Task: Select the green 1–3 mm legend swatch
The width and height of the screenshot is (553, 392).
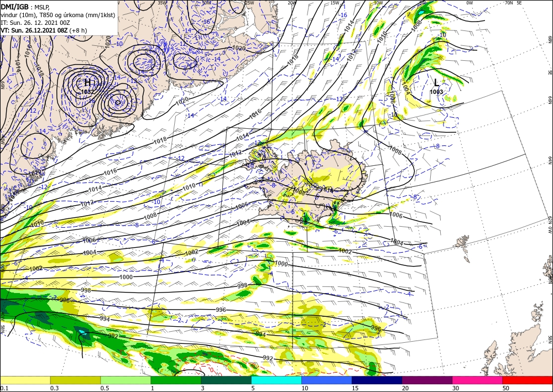Action: pyautogui.click(x=176, y=380)
